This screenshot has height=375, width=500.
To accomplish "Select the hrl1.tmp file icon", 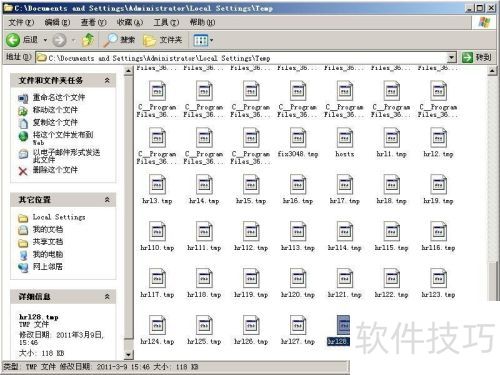I will (x=392, y=138).
